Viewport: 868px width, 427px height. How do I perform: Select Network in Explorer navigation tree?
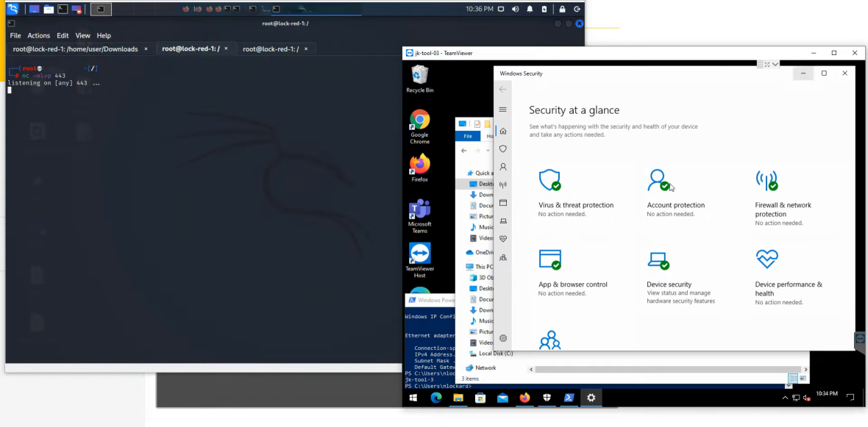(x=481, y=367)
